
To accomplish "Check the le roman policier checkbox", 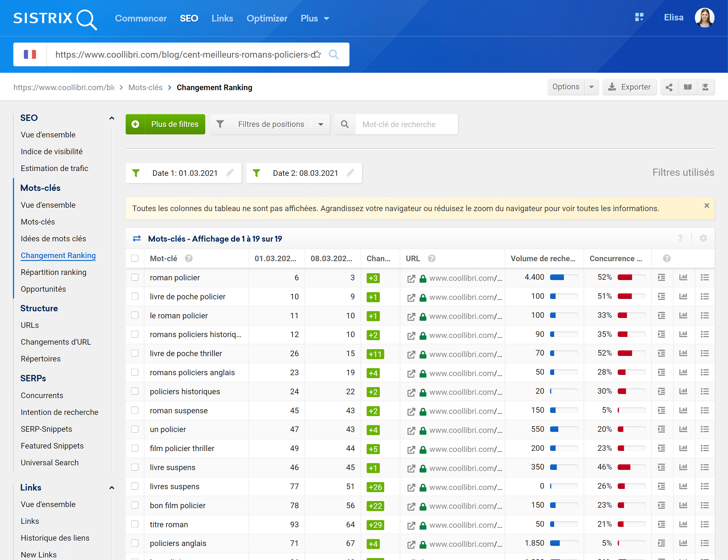I will [135, 315].
